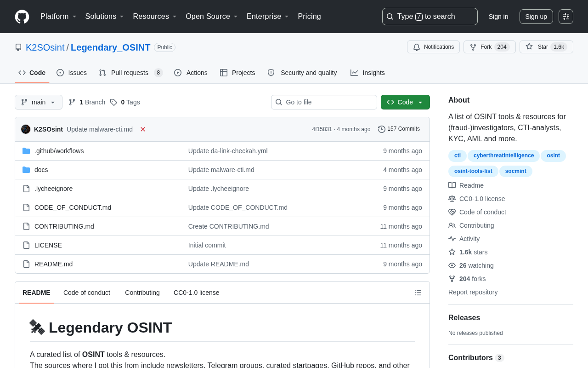Image resolution: width=588 pixels, height=368 pixels.
Task: Click the cyberthreatintelligence topic tag
Action: (503, 155)
